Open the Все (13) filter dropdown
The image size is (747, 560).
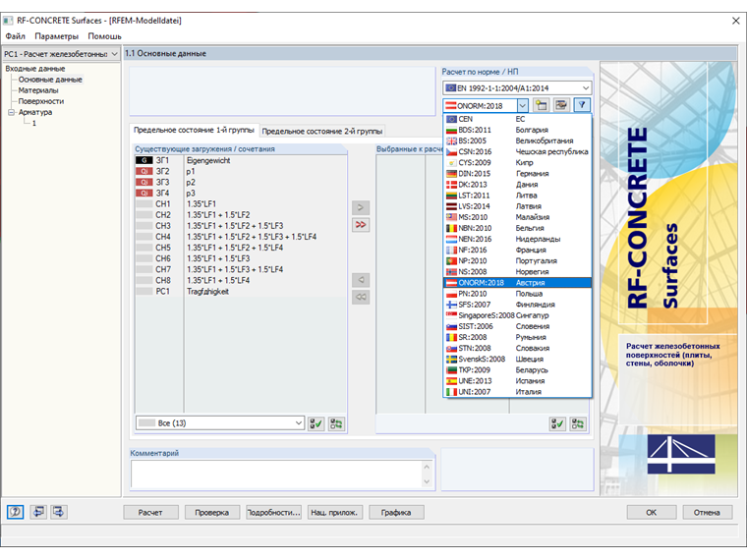coord(298,422)
